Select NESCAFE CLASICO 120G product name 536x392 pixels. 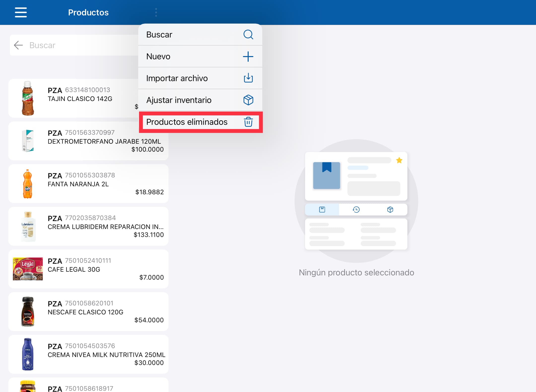pos(86,312)
